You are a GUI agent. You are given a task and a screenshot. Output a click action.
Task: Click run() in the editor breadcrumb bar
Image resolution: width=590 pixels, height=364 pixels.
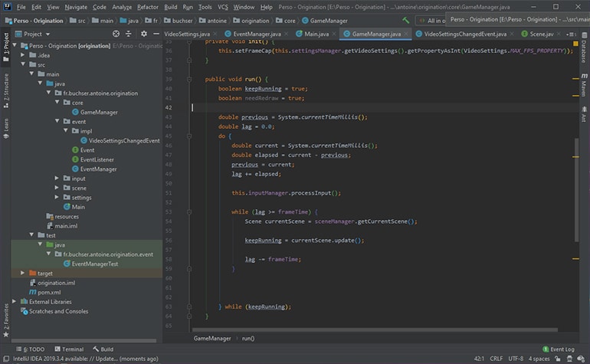coord(248,339)
